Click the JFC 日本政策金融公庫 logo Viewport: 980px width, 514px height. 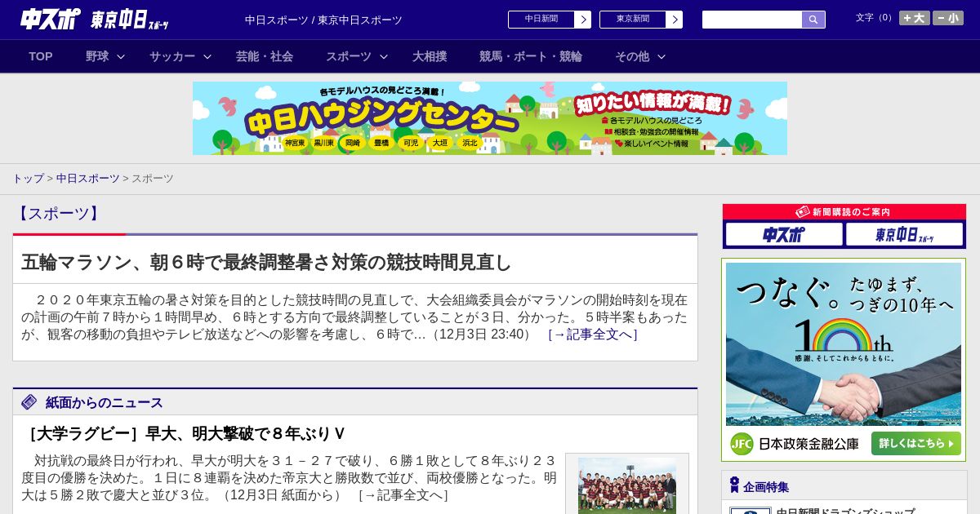point(795,444)
